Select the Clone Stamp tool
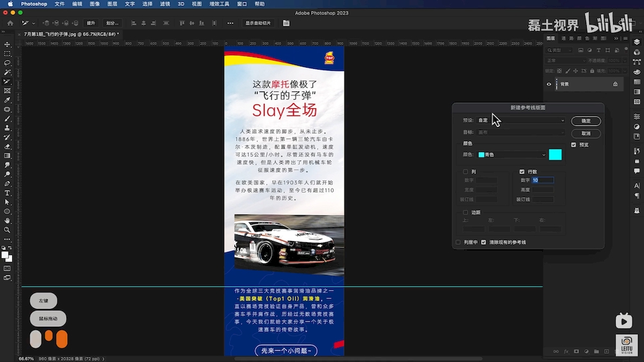 point(7,128)
